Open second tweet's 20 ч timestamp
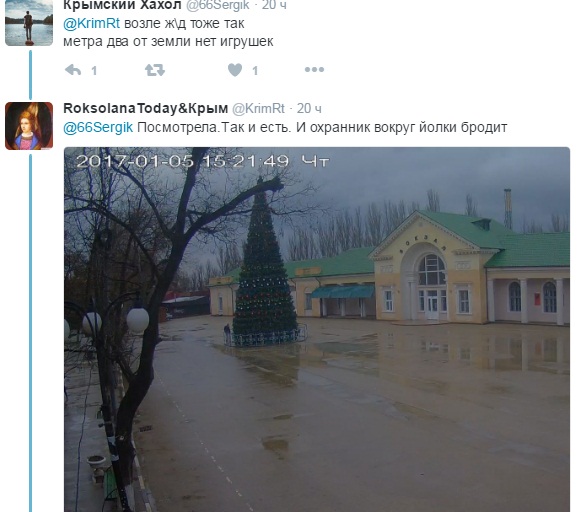 [x=309, y=108]
